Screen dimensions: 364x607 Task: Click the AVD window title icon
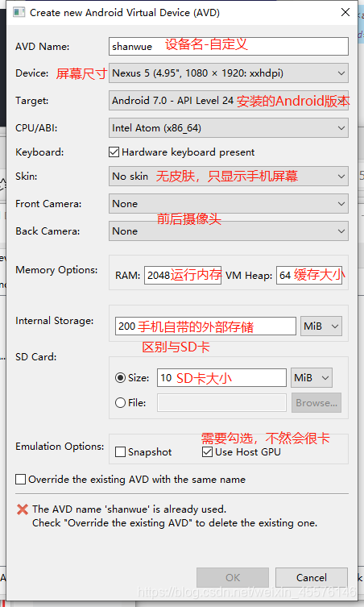19,12
